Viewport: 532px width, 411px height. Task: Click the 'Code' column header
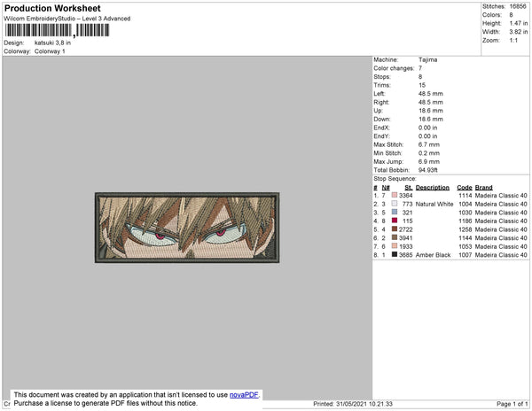point(465,188)
